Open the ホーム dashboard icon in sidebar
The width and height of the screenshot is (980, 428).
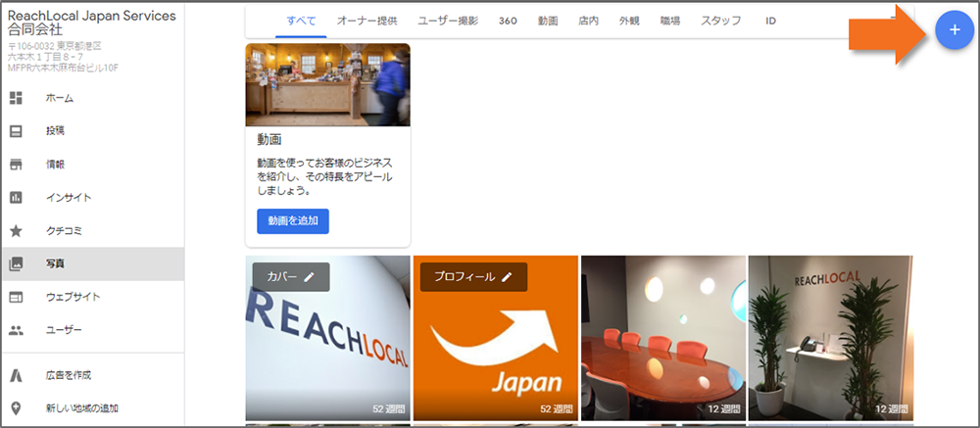tap(17, 98)
